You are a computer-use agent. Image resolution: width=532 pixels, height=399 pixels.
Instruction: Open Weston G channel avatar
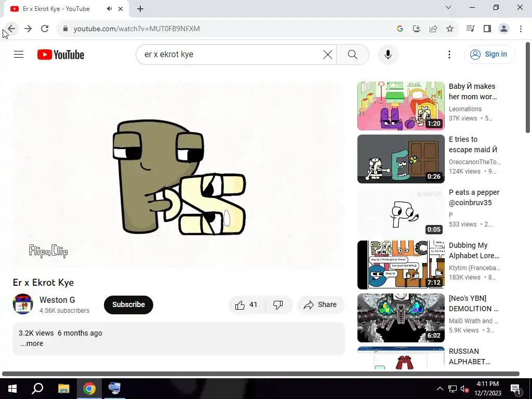click(x=23, y=304)
